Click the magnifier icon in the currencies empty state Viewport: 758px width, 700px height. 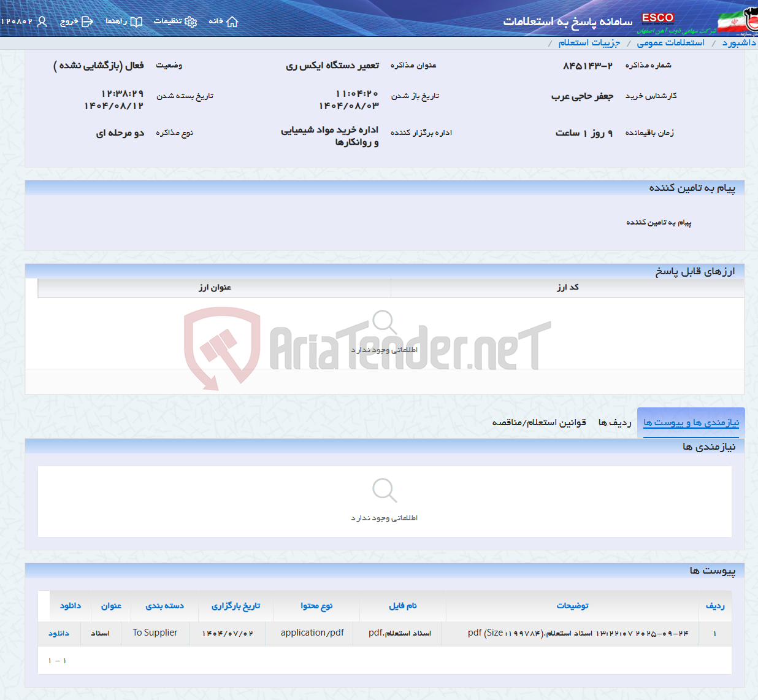pos(385,321)
